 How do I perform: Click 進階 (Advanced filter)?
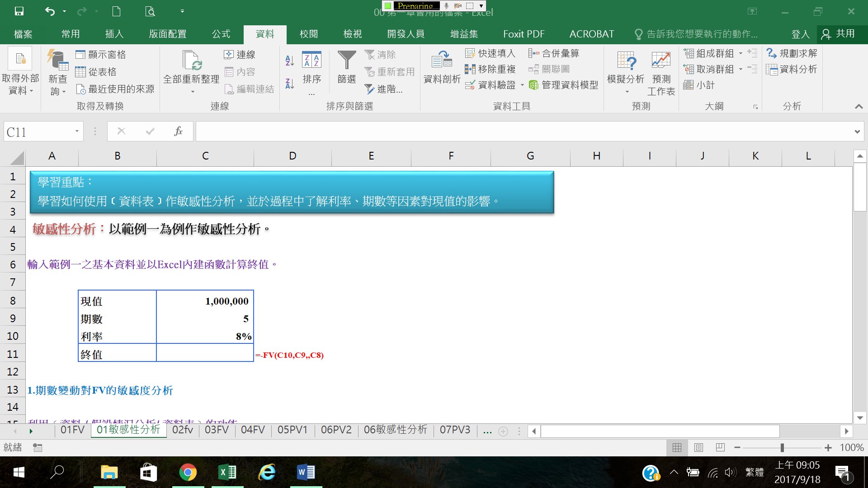coord(383,89)
